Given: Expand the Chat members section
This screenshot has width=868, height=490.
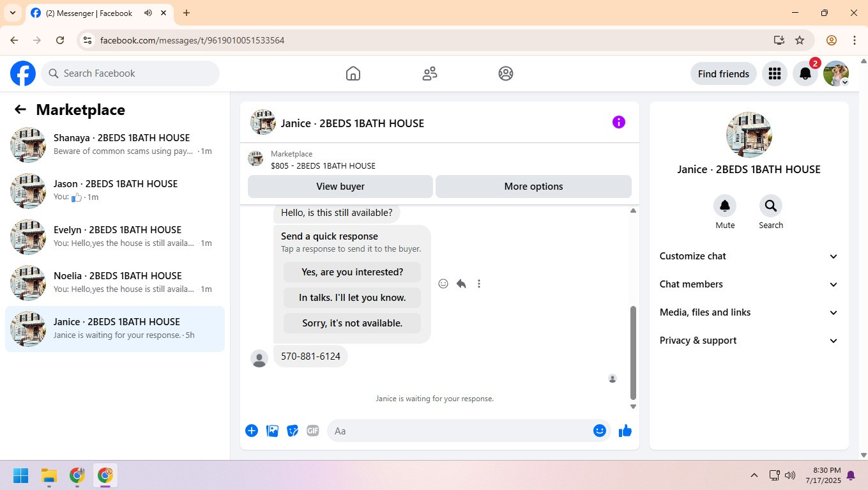Looking at the screenshot, I should pos(749,284).
